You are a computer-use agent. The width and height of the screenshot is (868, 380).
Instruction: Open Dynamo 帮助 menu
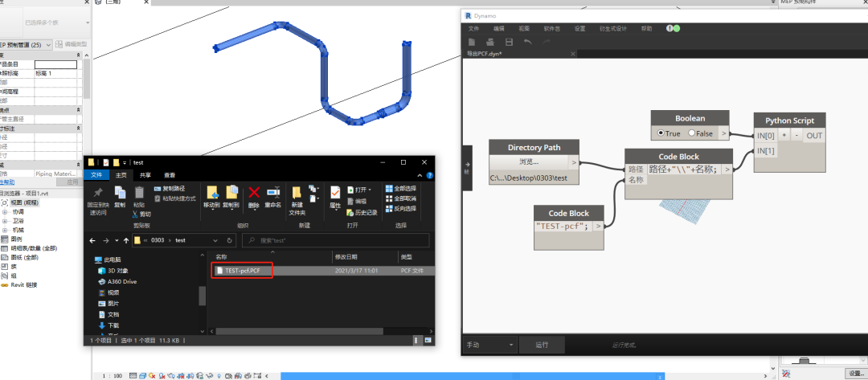(x=646, y=29)
